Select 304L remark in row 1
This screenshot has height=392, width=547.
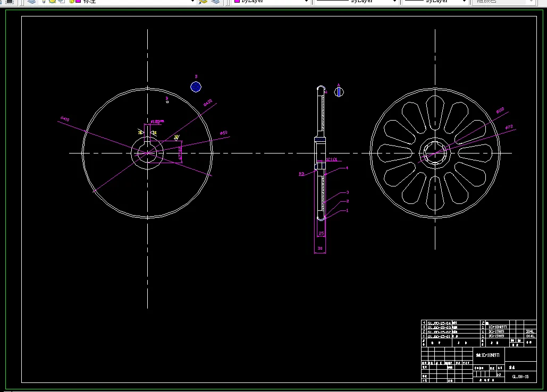(530, 336)
